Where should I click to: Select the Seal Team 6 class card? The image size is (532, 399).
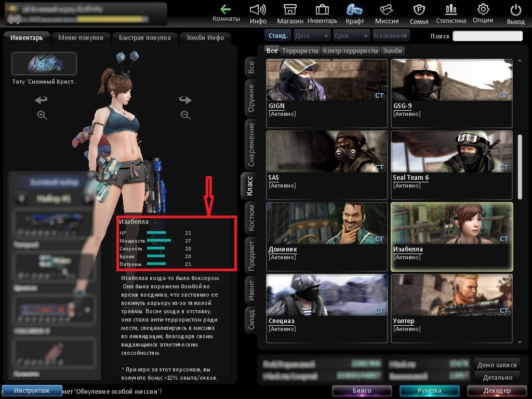(x=451, y=165)
